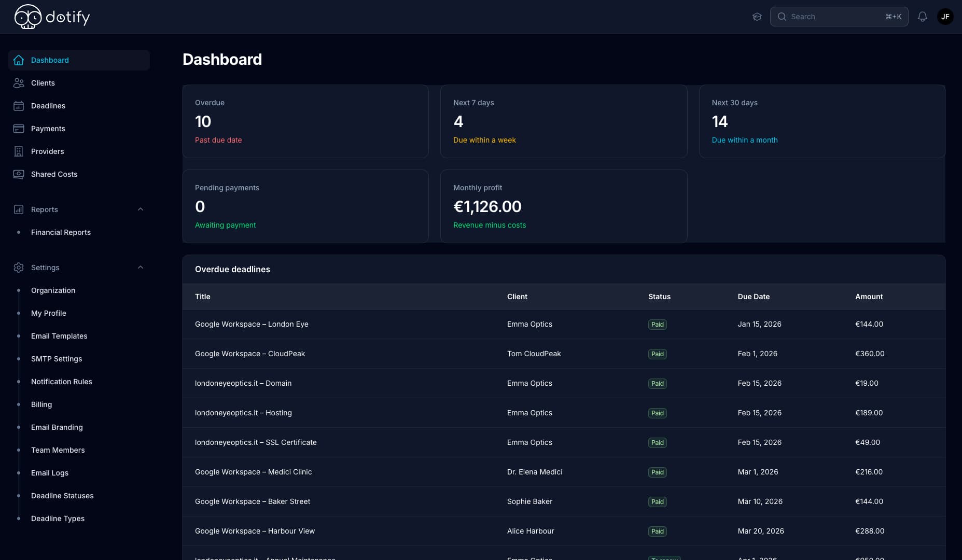This screenshot has height=560, width=962.
Task: Focus the Search input field
Action: coord(839,17)
